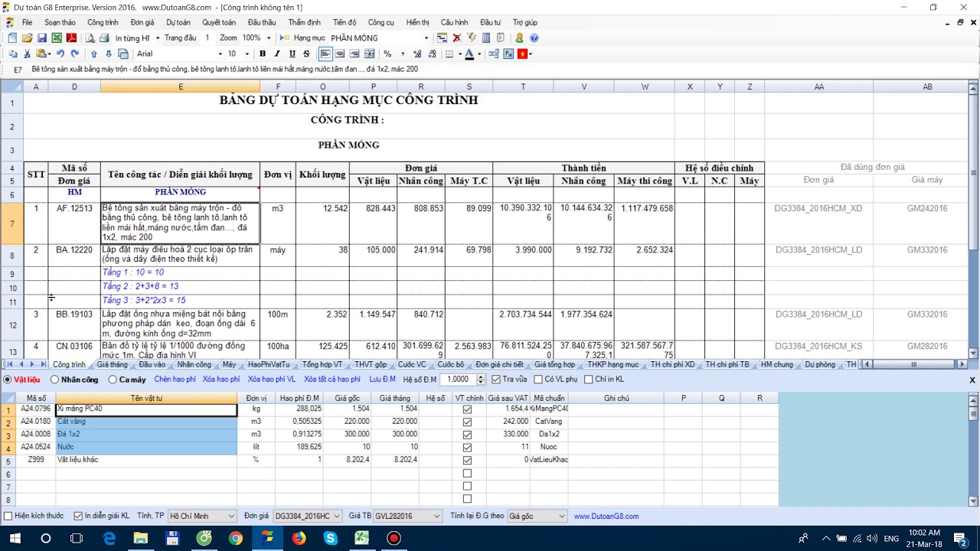This screenshot has height=551, width=980.
Task: Click the New document icon
Action: pyautogui.click(x=12, y=37)
